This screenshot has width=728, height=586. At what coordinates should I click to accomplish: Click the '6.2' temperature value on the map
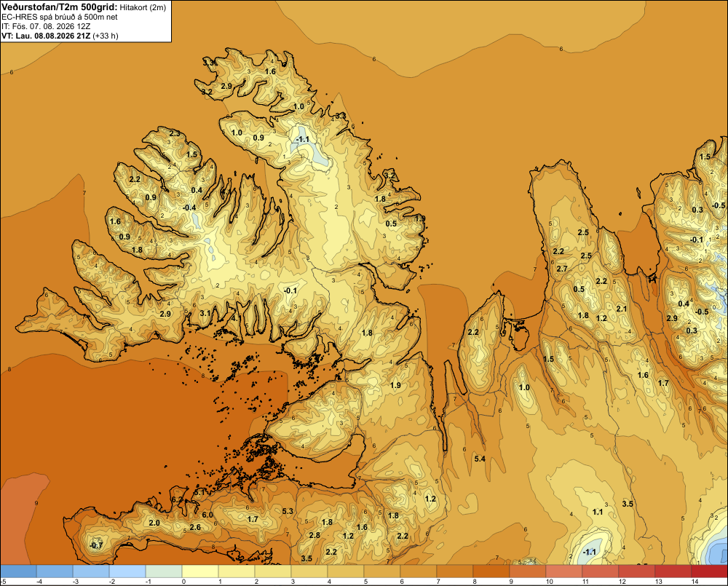177,499
